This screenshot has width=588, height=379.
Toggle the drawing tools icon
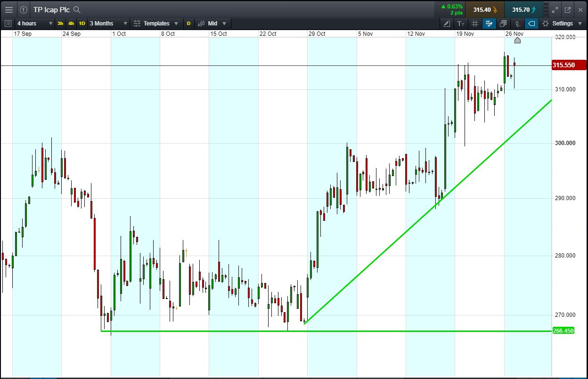coord(489,23)
